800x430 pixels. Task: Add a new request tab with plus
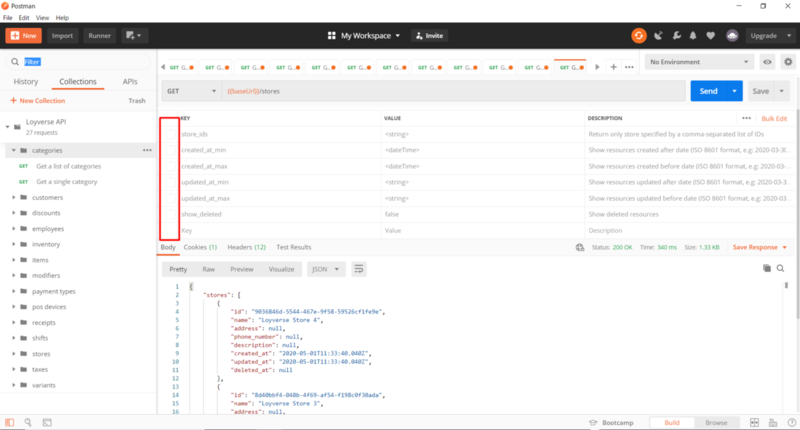click(x=613, y=67)
